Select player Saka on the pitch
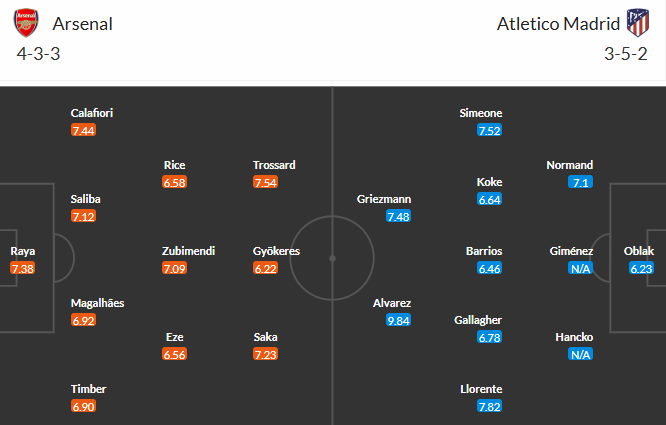The height and width of the screenshot is (425, 666). [265, 337]
